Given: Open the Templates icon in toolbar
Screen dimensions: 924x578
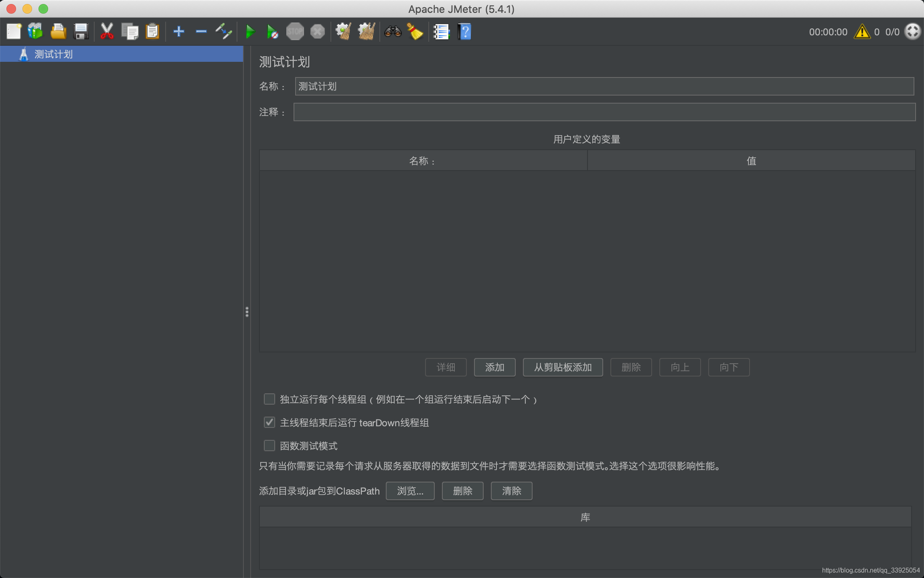Looking at the screenshot, I should [35, 31].
